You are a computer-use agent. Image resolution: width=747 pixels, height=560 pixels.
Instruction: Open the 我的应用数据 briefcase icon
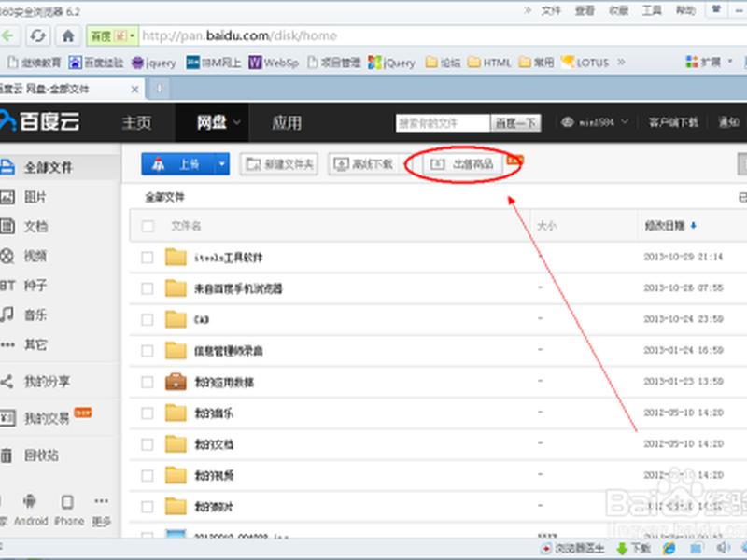coord(176,382)
